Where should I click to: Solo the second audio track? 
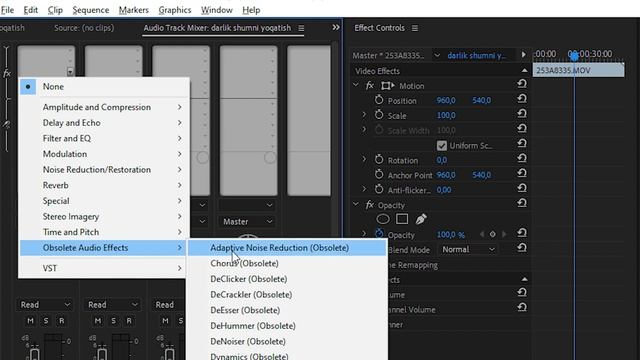(x=113, y=321)
